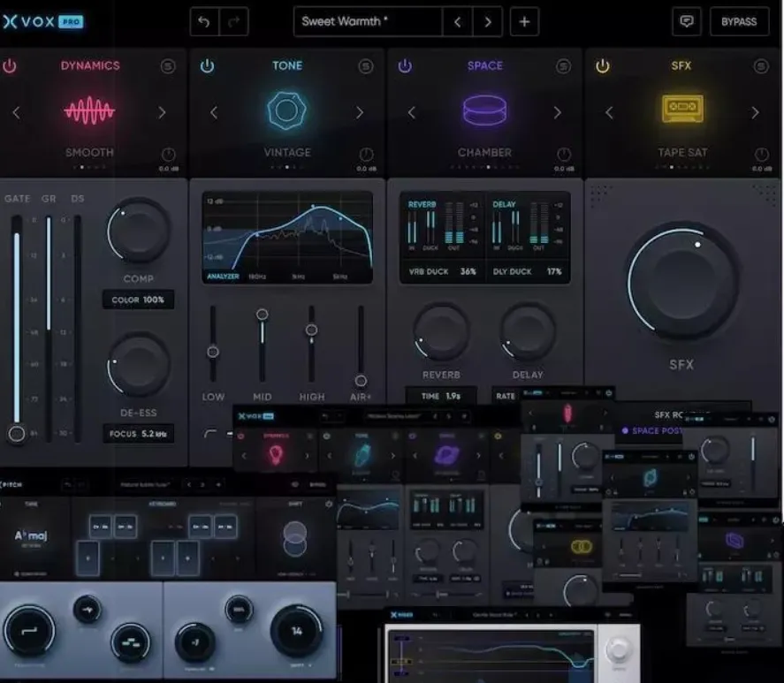Click the LOW EQ band slider handle
The height and width of the screenshot is (683, 784).
(x=213, y=352)
